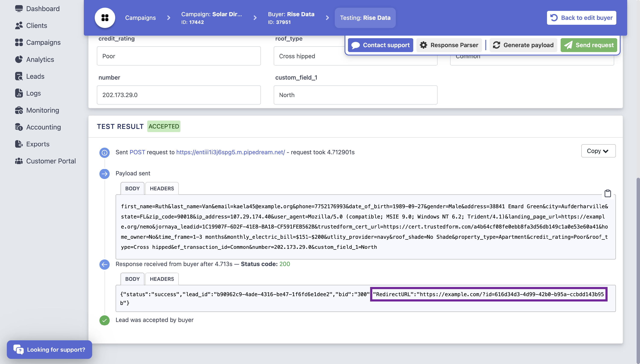
Task: Open Analytics pie chart icon
Action: [19, 59]
